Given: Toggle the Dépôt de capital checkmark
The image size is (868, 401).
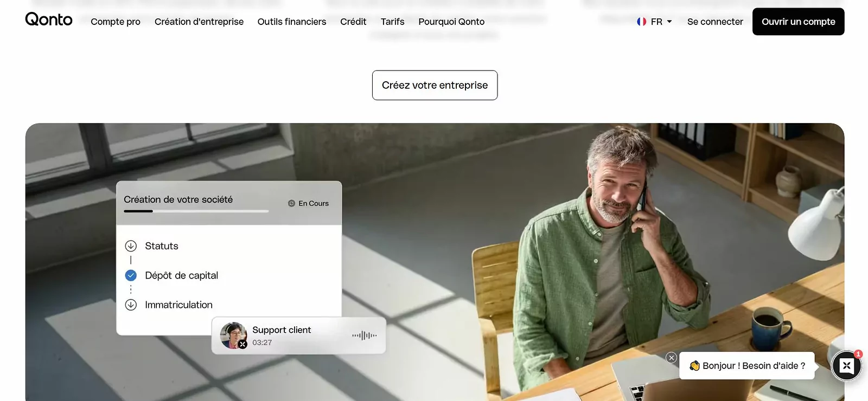Looking at the screenshot, I should (131, 275).
